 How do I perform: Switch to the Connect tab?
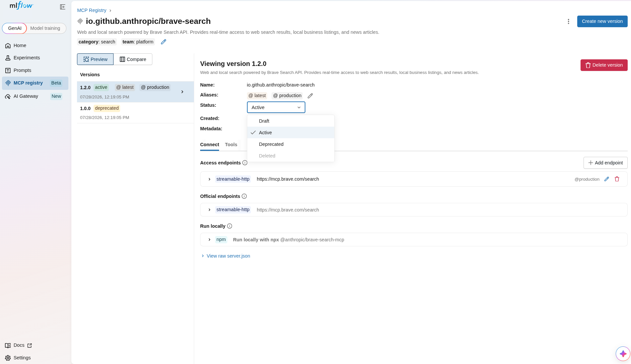click(209, 145)
